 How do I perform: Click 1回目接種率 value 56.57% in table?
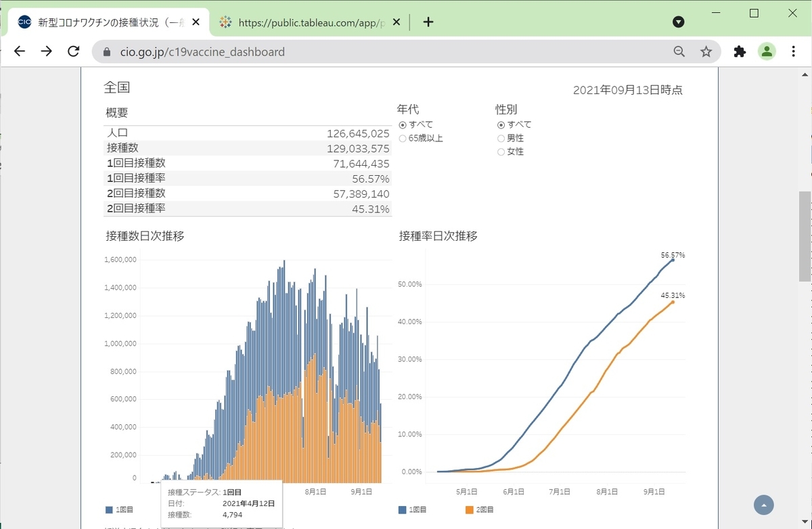click(371, 179)
